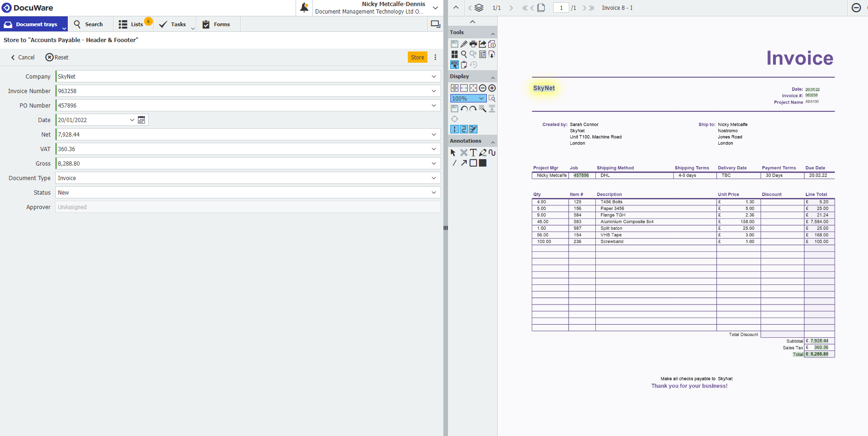
Task: Click the Store button
Action: tap(417, 57)
